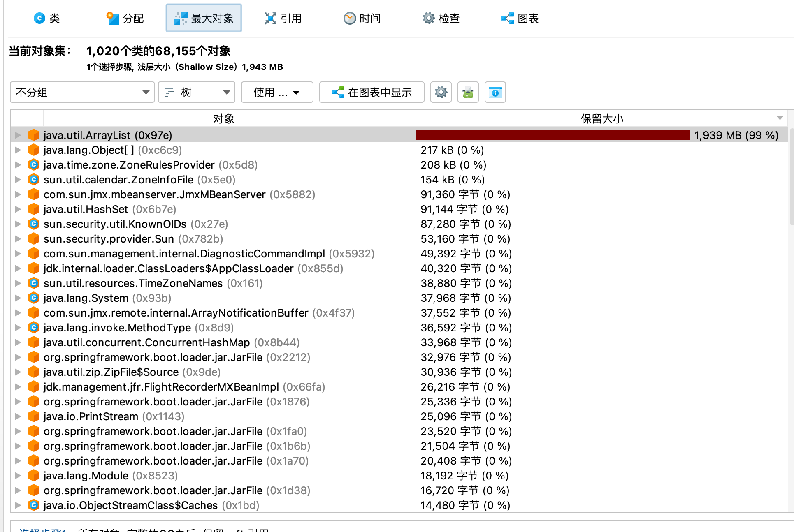
Task: Select the sun.security.provider.Sun row
Action: [x=109, y=239]
